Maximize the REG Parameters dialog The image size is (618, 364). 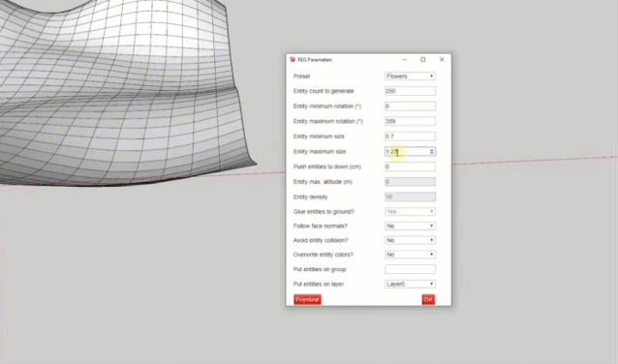point(423,59)
